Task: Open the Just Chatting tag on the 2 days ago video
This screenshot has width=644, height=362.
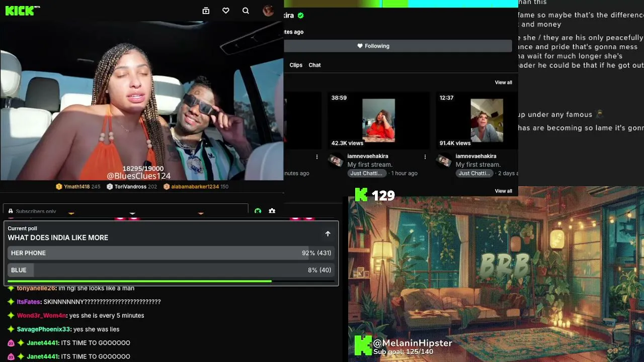Action: pos(474,173)
